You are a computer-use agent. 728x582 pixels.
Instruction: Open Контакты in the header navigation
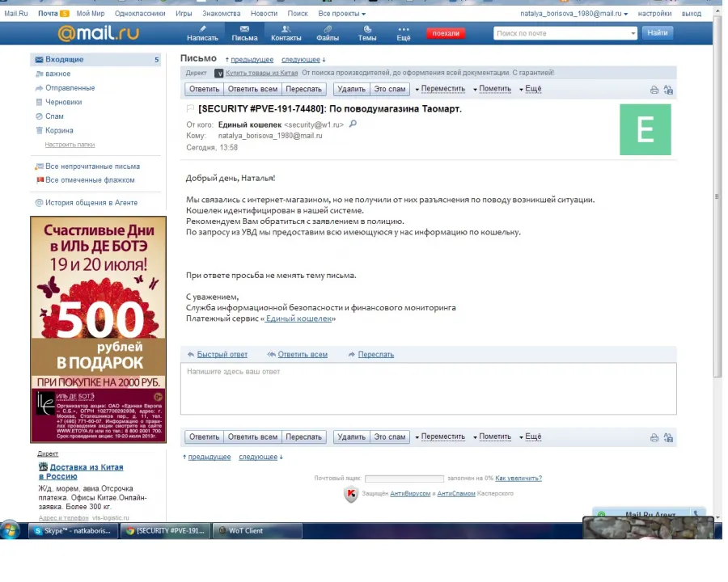pyautogui.click(x=286, y=33)
